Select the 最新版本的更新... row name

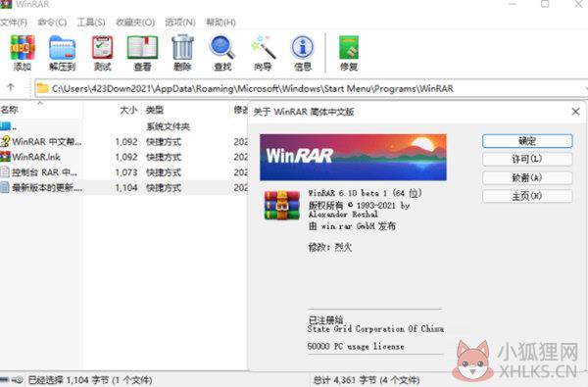(47, 187)
